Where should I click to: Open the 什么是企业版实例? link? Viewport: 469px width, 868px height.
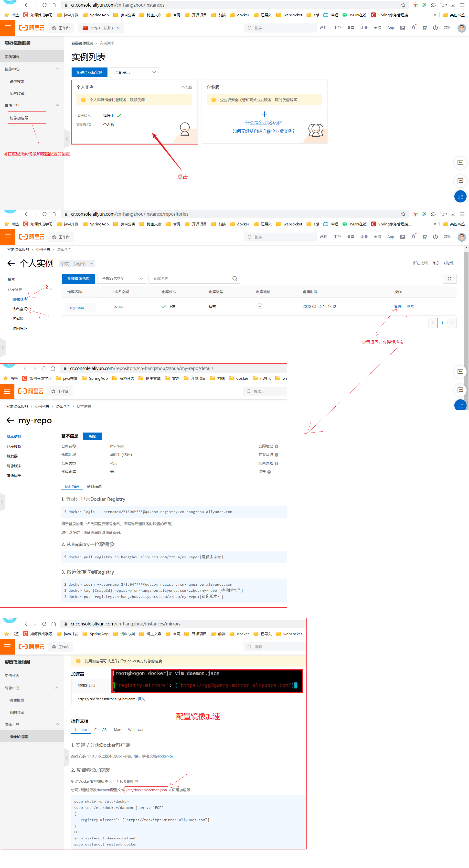263,123
